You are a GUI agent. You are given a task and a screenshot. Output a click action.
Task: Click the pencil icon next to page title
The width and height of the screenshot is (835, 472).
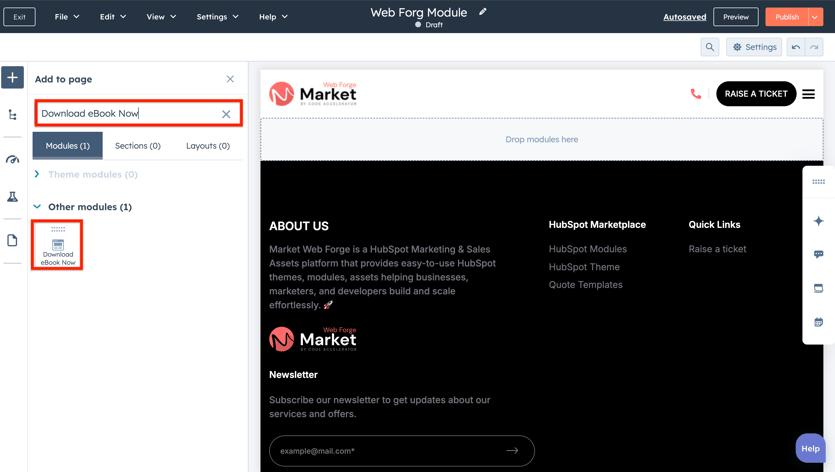coord(483,12)
